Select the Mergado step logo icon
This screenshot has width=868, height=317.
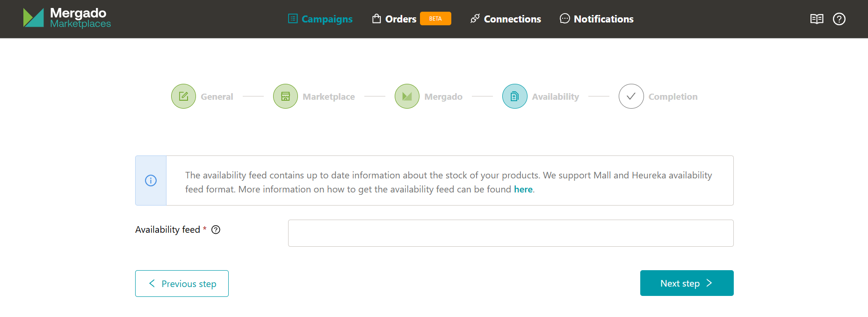tap(407, 96)
